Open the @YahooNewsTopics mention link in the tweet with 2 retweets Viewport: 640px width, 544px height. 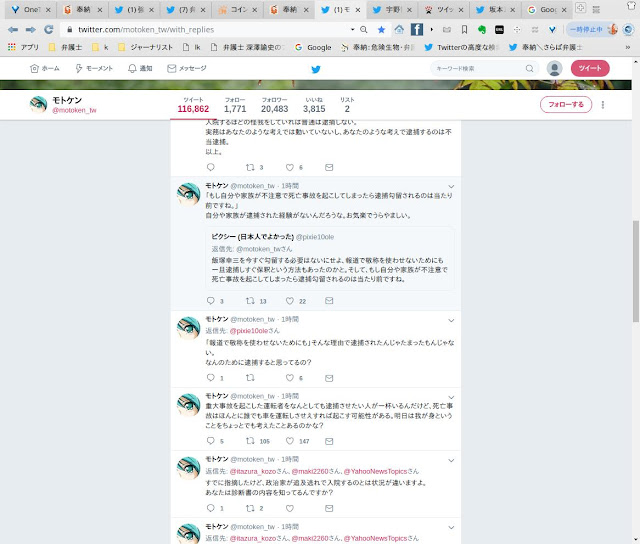[x=375, y=471]
